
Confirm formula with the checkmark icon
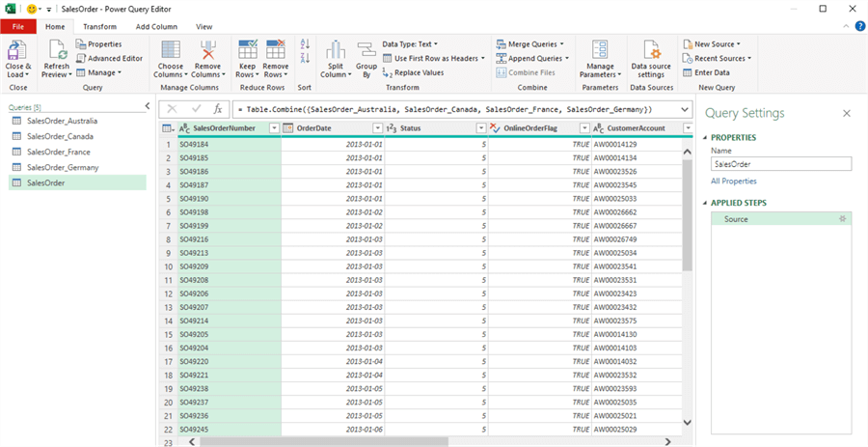(x=197, y=109)
